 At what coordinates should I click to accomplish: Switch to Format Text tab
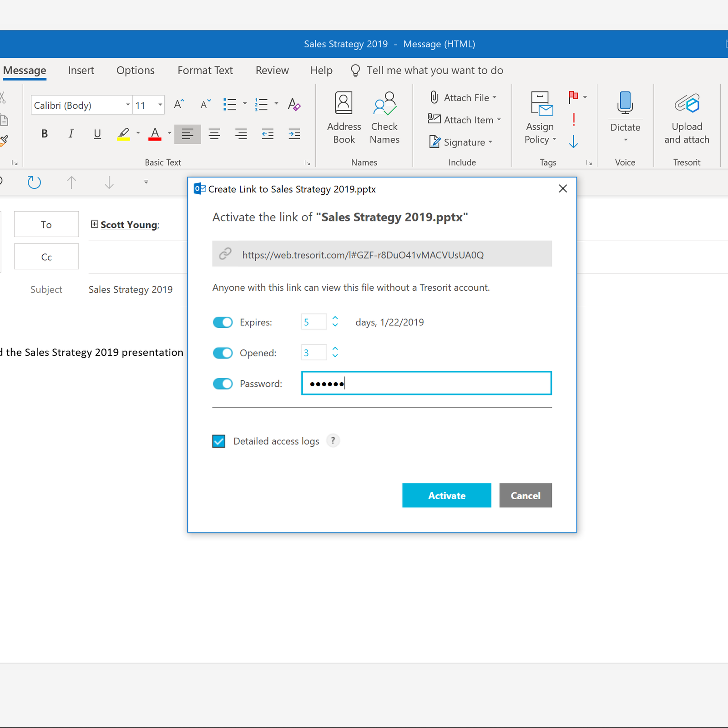(x=205, y=70)
